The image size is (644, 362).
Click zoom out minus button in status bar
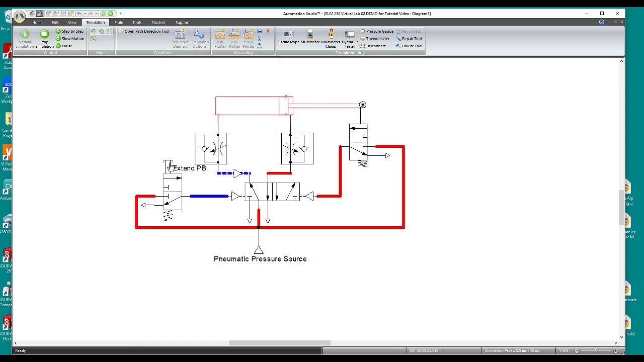577,350
